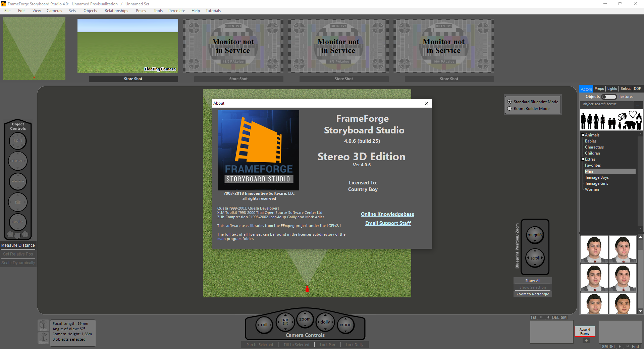Click the Floating Camera preview thumbnail
Screen dimensions: 644x349
click(x=128, y=46)
